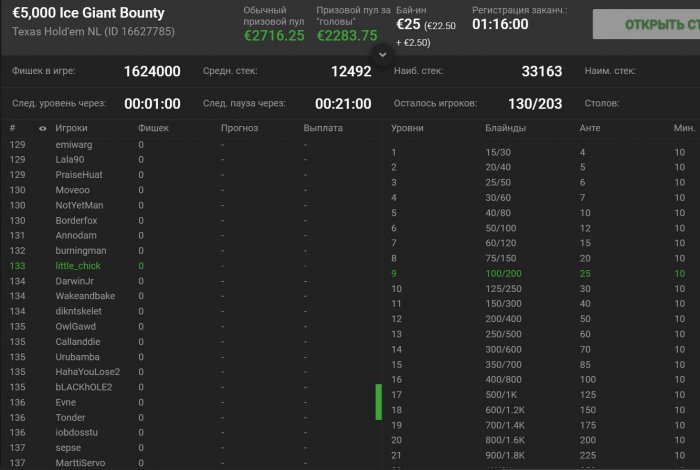The height and width of the screenshot is (470, 700).
Task: Select player Tonder row
Action: click(192, 417)
